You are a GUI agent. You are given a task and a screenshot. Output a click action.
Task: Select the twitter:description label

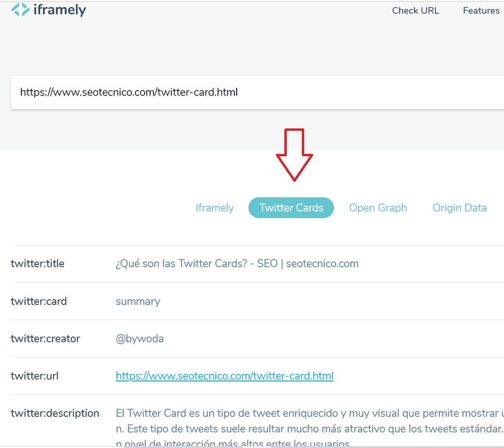[55, 414]
